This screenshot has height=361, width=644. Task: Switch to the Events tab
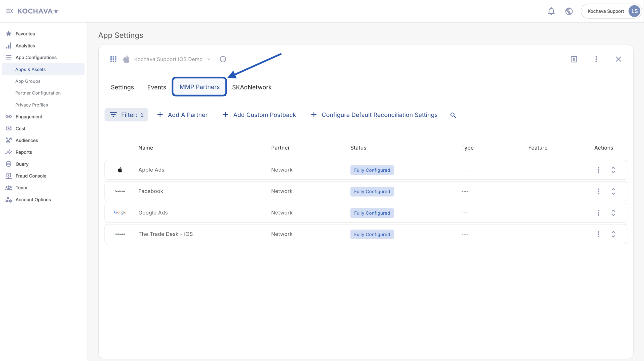(x=156, y=87)
